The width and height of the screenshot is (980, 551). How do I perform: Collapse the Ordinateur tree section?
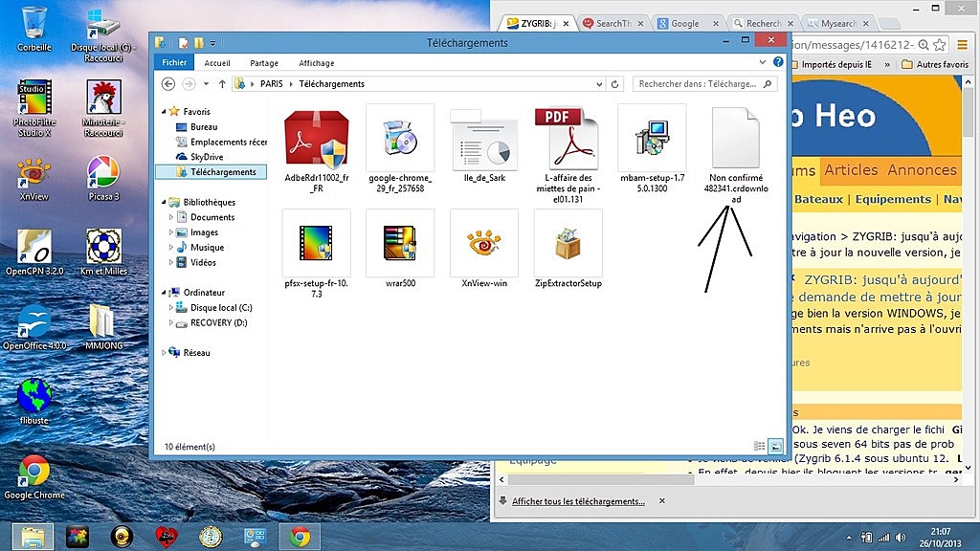(164, 292)
